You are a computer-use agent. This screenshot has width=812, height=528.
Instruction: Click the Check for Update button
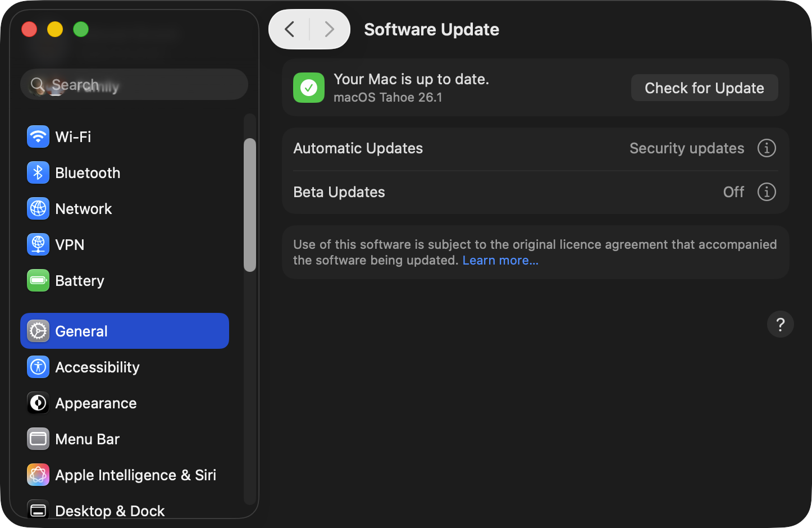[x=704, y=88]
